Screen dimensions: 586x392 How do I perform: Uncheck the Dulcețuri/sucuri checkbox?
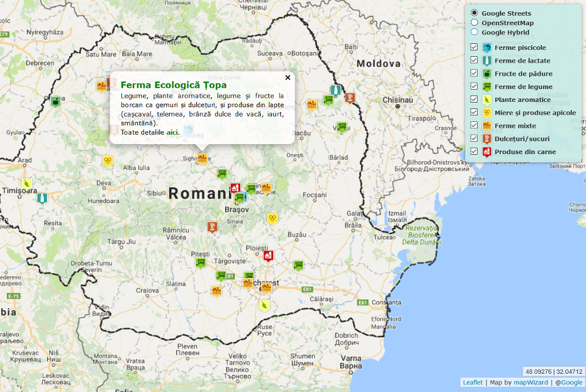474,138
